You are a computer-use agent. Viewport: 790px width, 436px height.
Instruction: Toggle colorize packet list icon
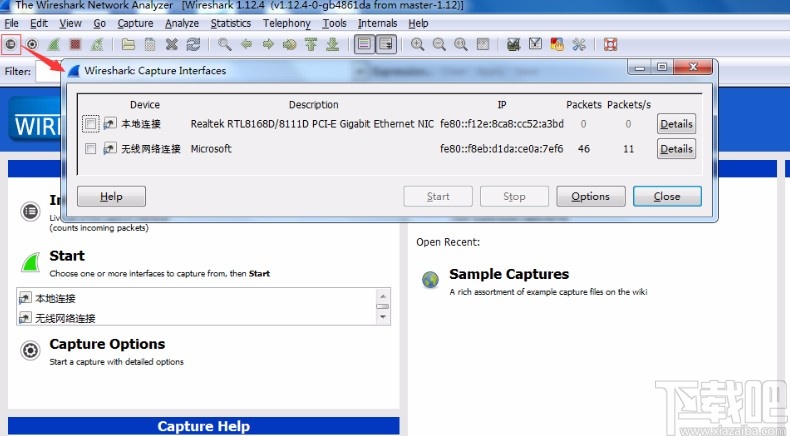(x=364, y=44)
